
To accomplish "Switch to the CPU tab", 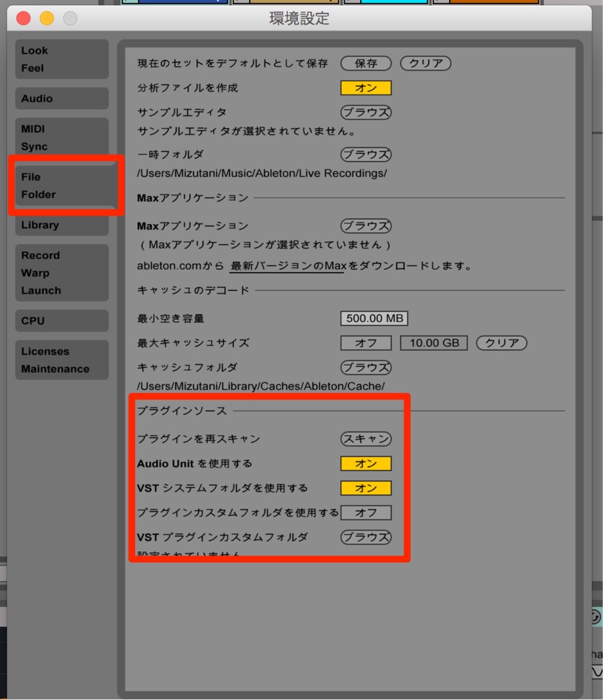I will [62, 321].
